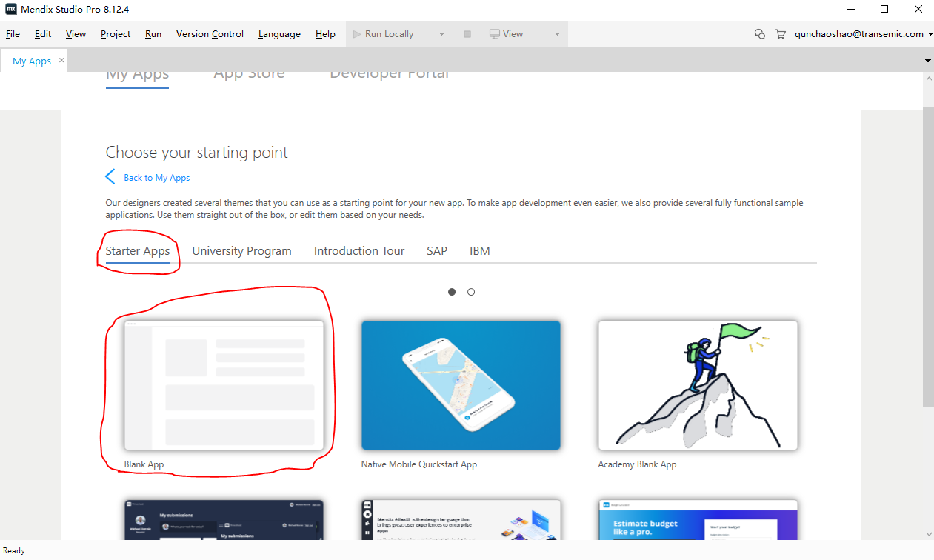The width and height of the screenshot is (934, 560).
Task: Select the SAP tab
Action: click(x=437, y=251)
